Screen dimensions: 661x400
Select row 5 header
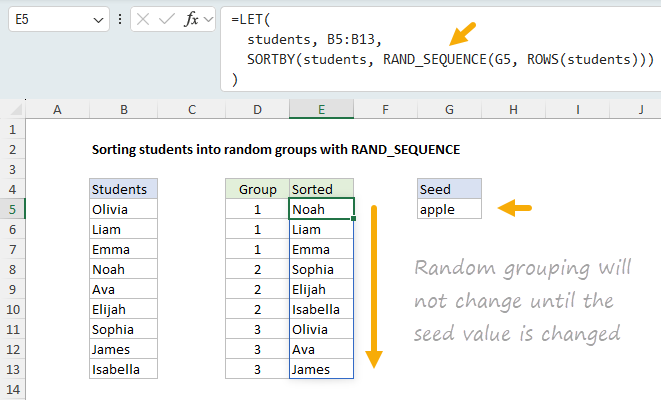coord(13,209)
